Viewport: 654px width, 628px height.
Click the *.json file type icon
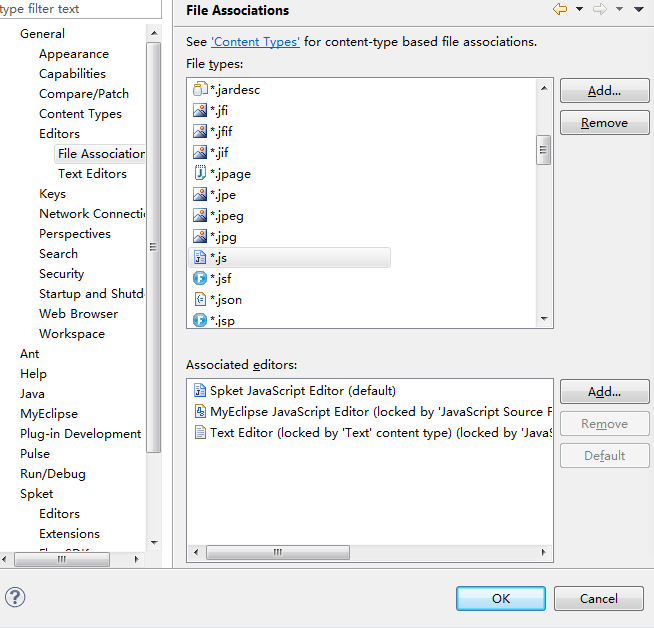coord(200,299)
